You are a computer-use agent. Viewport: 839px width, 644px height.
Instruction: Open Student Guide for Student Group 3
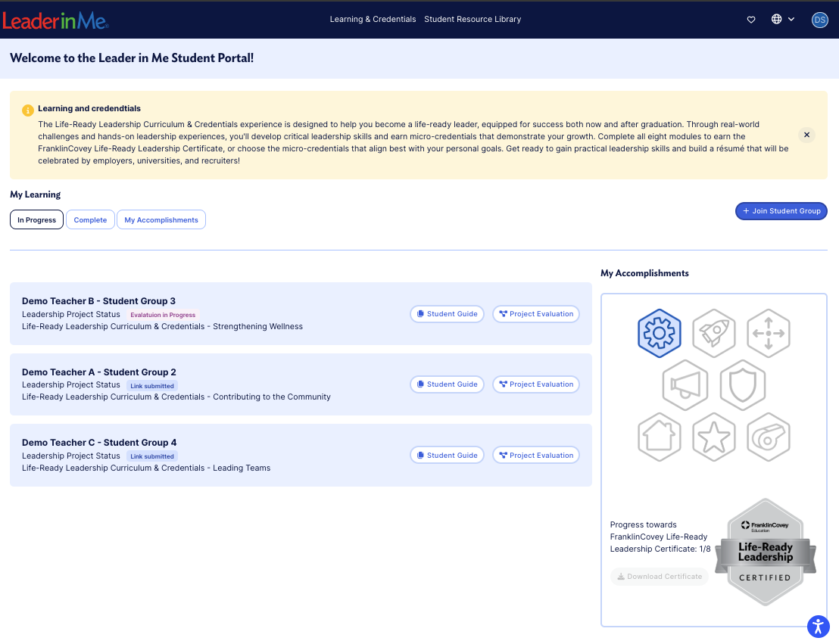(447, 314)
